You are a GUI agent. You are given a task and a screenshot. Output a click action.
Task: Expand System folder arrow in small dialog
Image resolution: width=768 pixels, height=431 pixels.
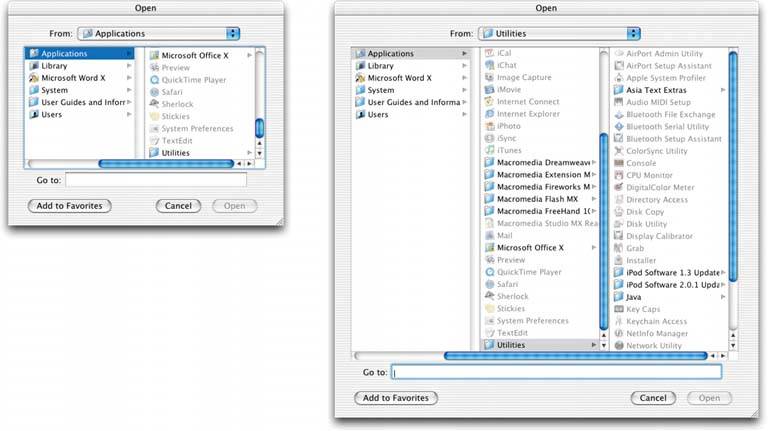pyautogui.click(x=129, y=90)
